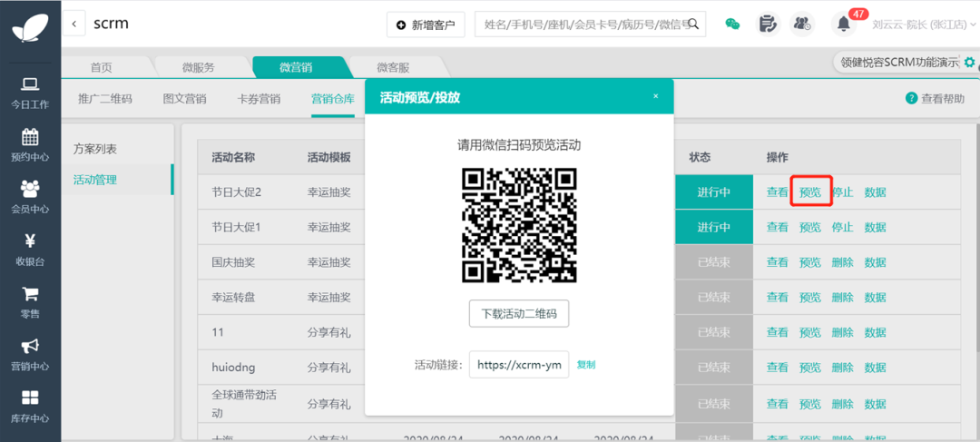
Task: Switch to the 微客服 tab
Action: (x=393, y=67)
